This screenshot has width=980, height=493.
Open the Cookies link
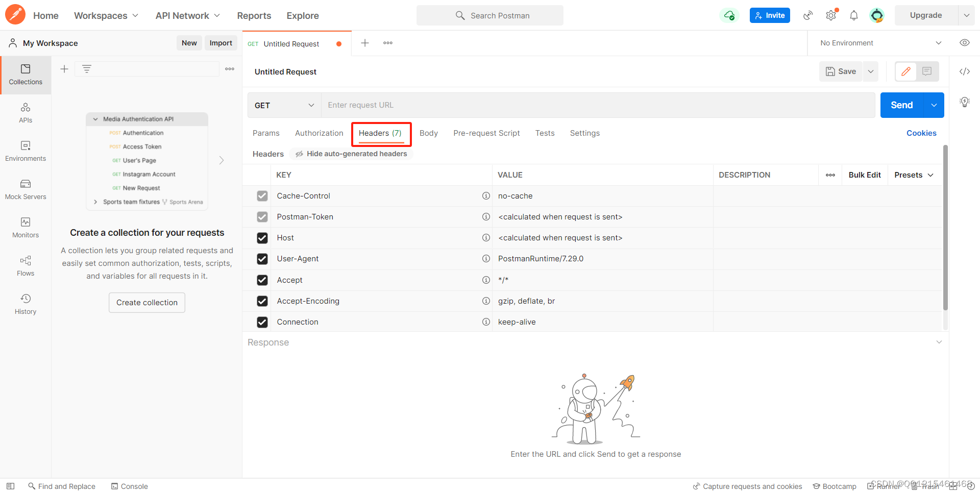tap(921, 133)
